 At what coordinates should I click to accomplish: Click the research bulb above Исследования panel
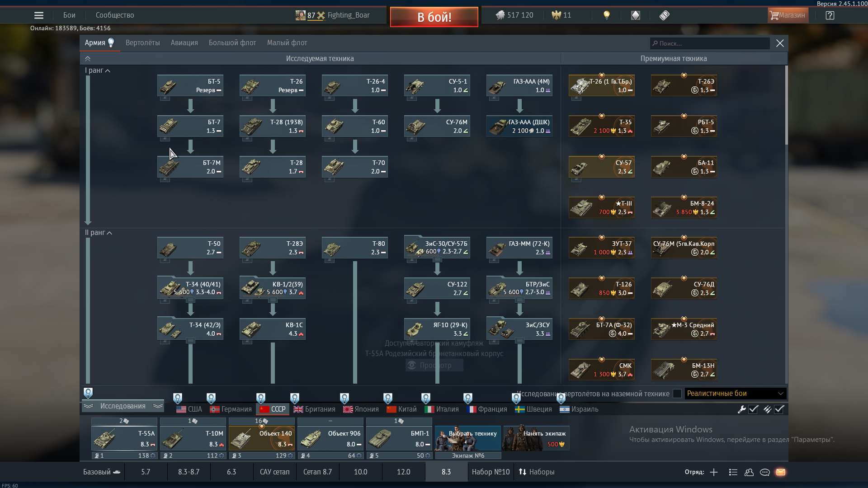(88, 393)
